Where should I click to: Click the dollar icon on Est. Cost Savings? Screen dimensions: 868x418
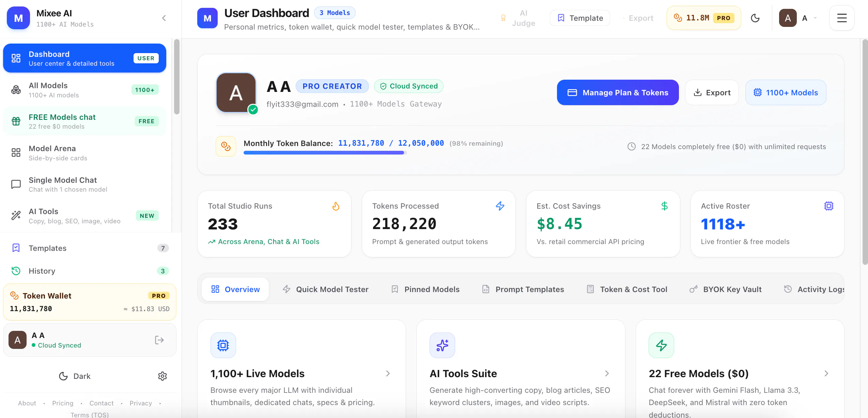coord(665,206)
